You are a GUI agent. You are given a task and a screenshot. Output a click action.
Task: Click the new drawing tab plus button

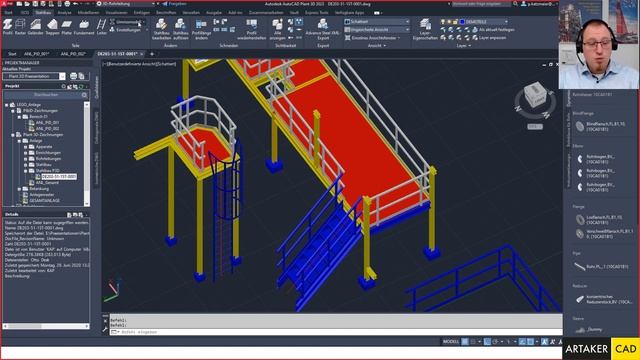[152, 54]
